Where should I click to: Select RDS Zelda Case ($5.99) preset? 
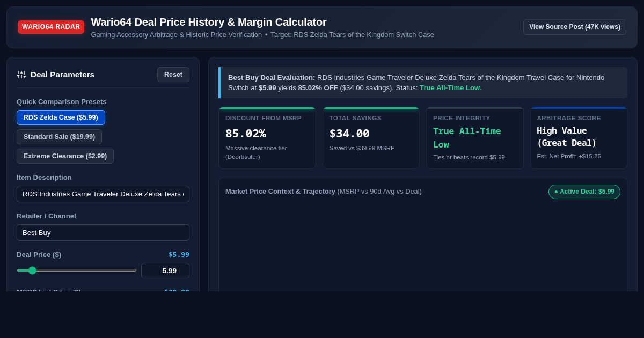coord(61,117)
